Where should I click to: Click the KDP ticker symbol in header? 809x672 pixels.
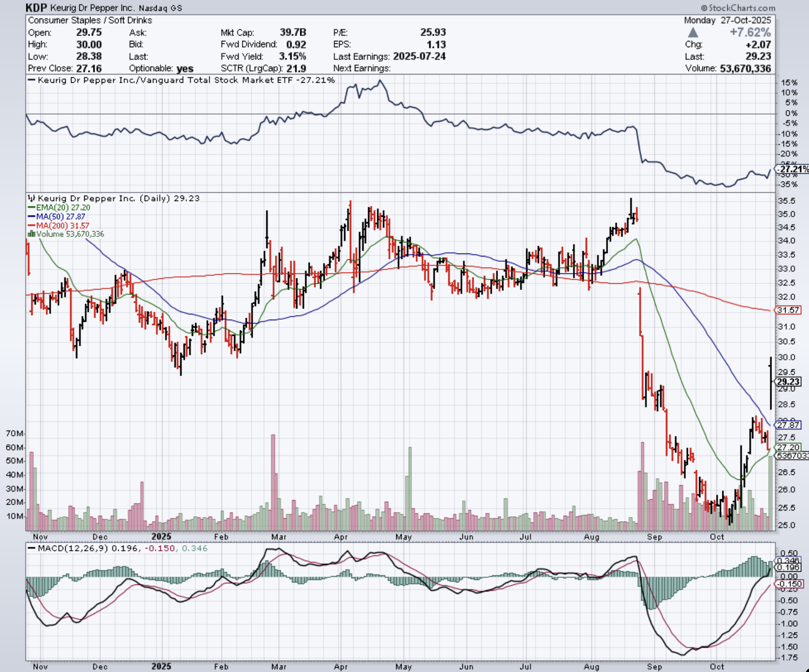pyautogui.click(x=37, y=7)
